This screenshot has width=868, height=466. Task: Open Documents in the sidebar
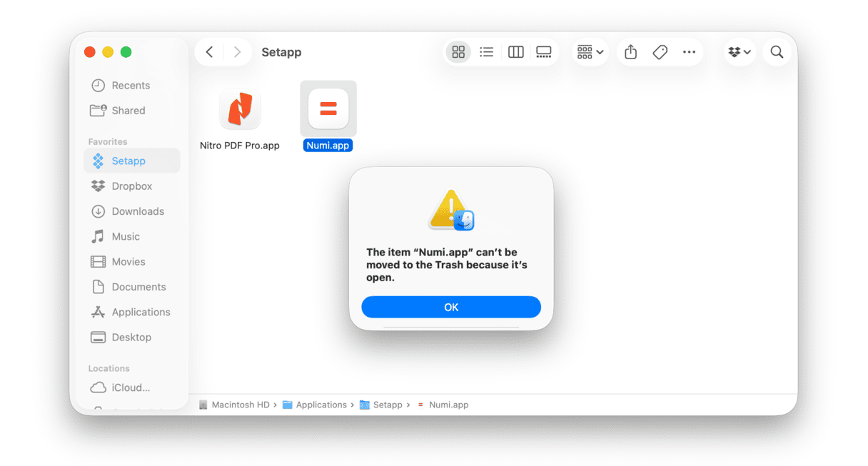coord(131,287)
